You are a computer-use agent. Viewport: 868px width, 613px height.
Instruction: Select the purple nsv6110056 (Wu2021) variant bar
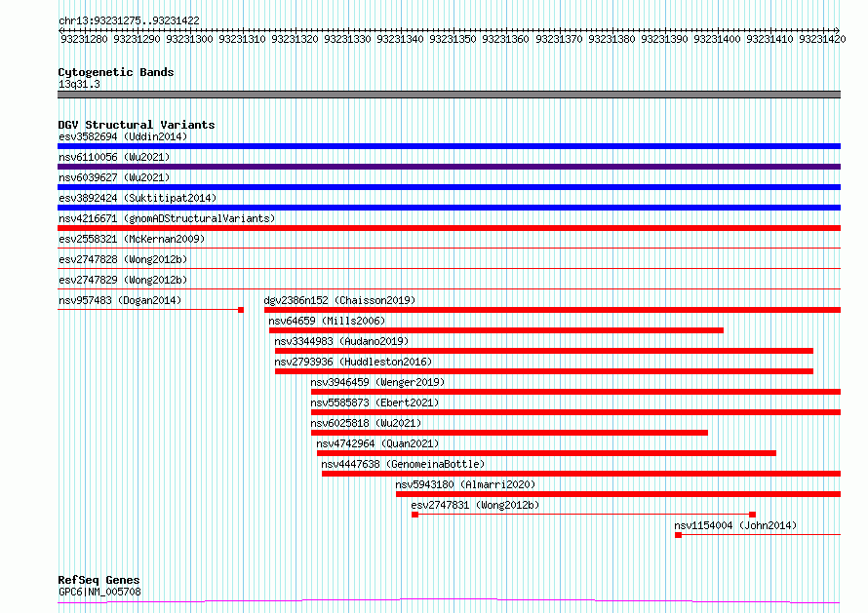449,167
